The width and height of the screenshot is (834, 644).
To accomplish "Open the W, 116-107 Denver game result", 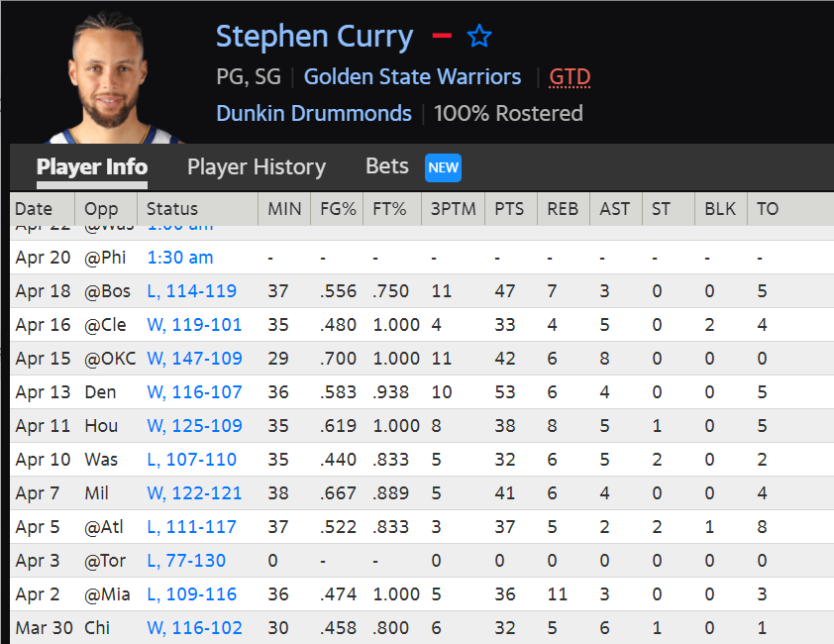I will pyautogui.click(x=194, y=392).
